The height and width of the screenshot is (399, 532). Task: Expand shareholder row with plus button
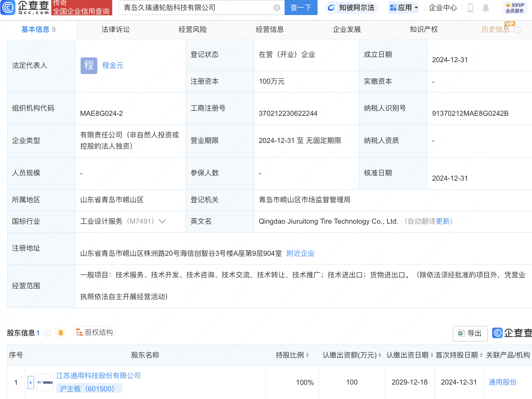click(31, 382)
